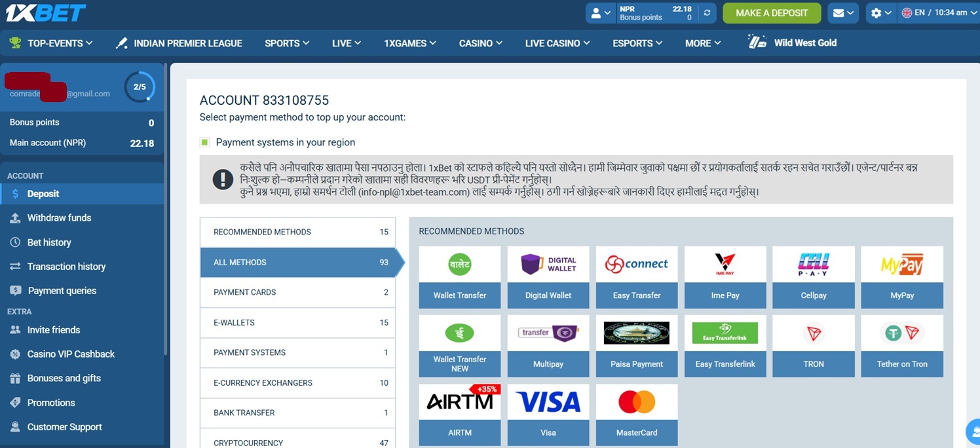Select the Payment Systems category
This screenshot has height=448, width=980.
tap(298, 352)
